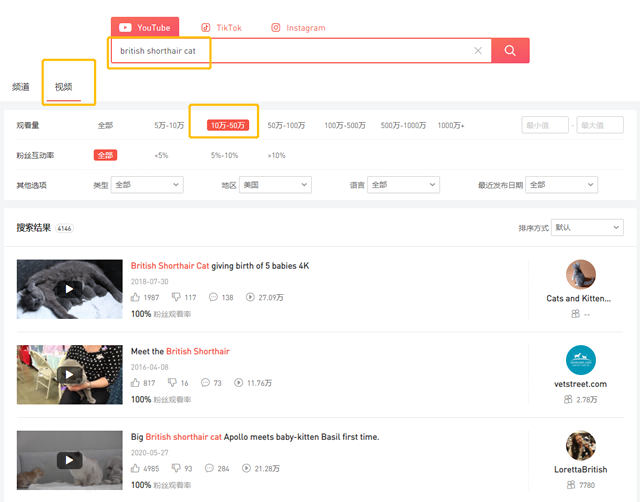640x502 pixels.
Task: Select the 5万-10万 view count filter
Action: tap(169, 125)
